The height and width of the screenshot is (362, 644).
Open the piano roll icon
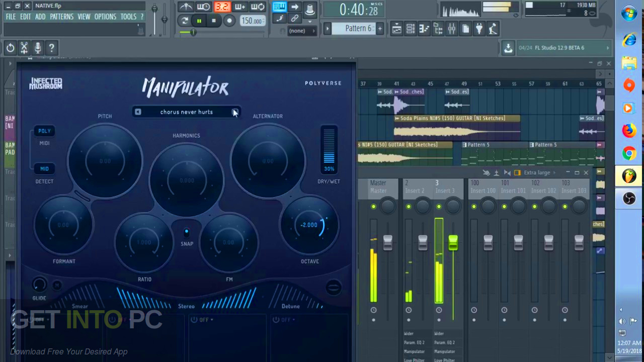[424, 29]
